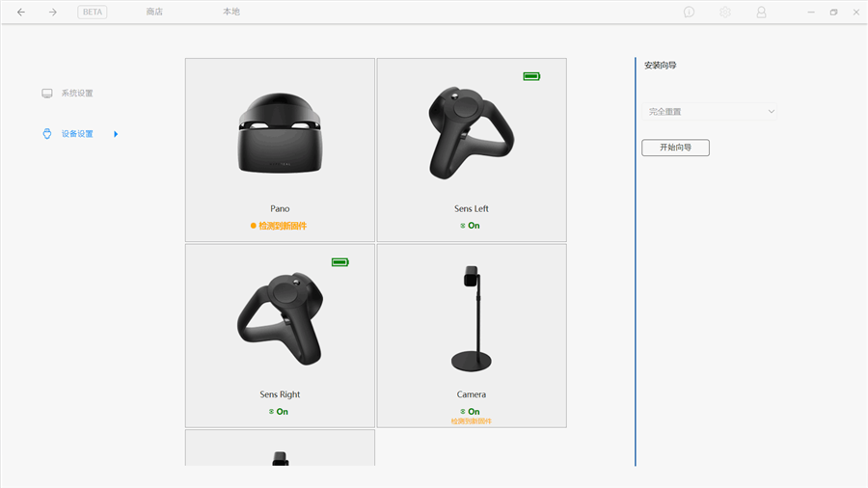The image size is (868, 488).
Task: Open the settings gear icon
Action: tap(725, 13)
